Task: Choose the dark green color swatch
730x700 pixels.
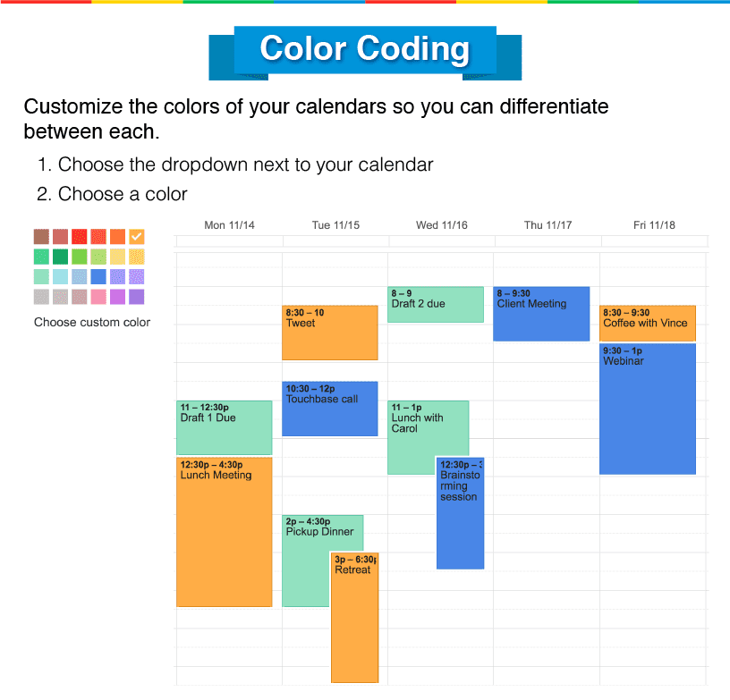Action: tap(60, 257)
